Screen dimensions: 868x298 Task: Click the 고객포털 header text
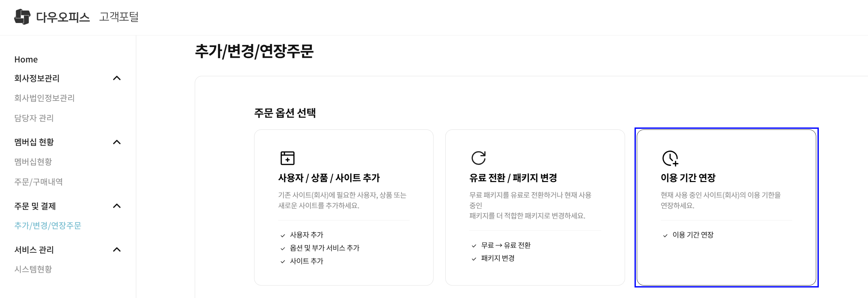119,17
